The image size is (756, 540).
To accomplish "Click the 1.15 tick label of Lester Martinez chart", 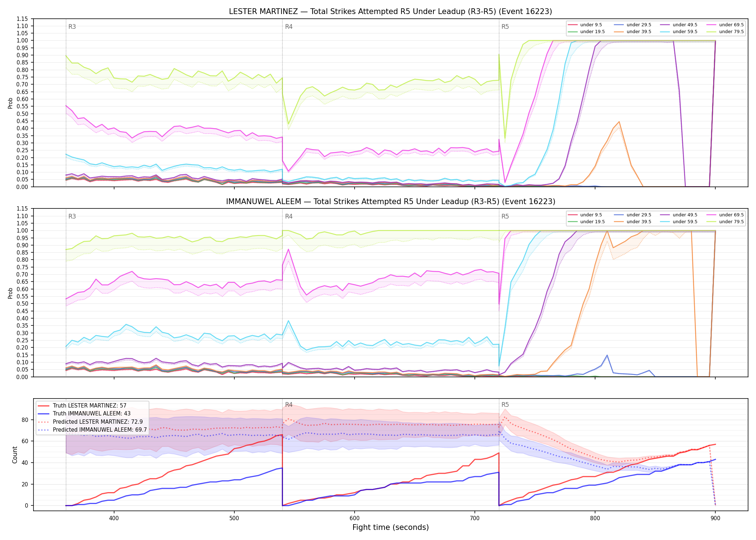I will click(x=22, y=19).
